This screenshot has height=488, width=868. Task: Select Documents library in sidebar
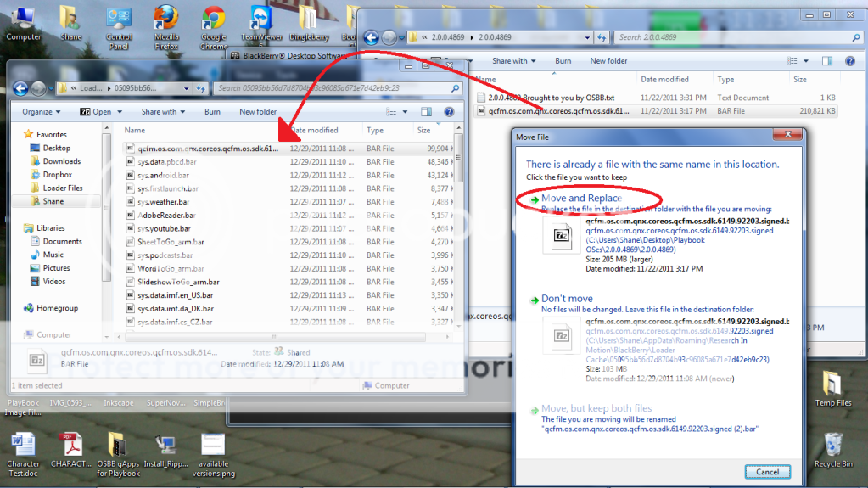62,242
